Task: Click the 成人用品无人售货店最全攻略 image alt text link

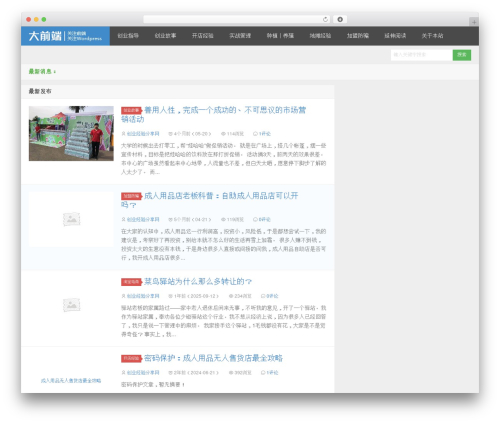Action: 71,381
